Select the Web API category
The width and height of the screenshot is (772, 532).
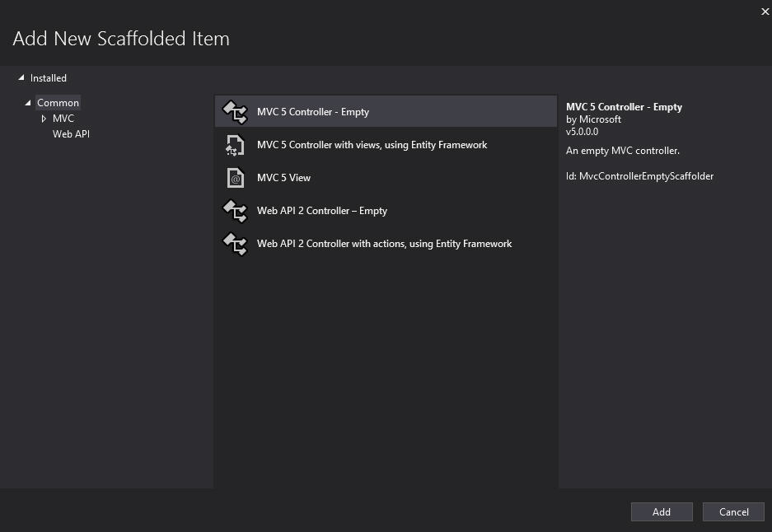pos(71,134)
